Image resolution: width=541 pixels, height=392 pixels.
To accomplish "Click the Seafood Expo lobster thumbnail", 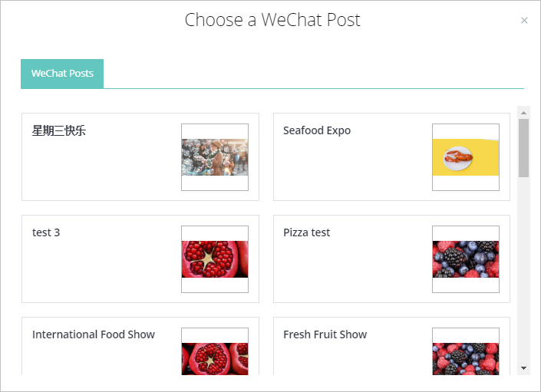I will [x=466, y=157].
